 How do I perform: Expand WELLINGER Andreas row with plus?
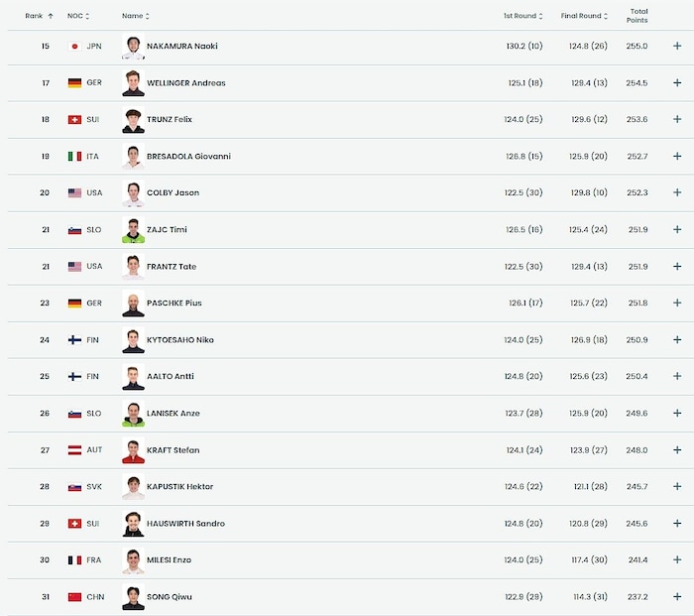[x=677, y=83]
